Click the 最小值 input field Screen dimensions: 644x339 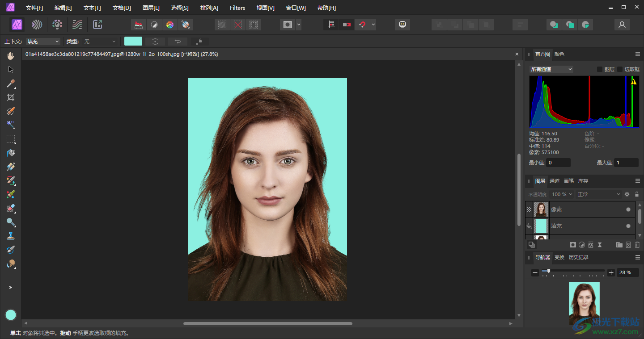click(x=558, y=163)
